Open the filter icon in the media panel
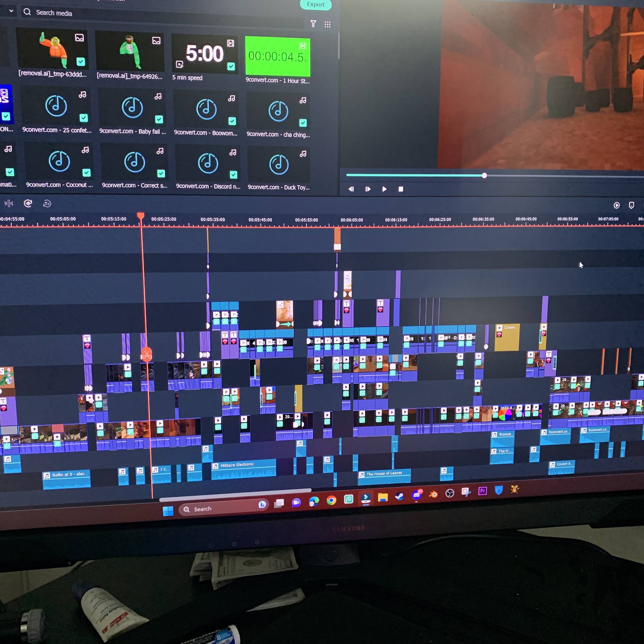Image resolution: width=644 pixels, height=644 pixels. [314, 24]
